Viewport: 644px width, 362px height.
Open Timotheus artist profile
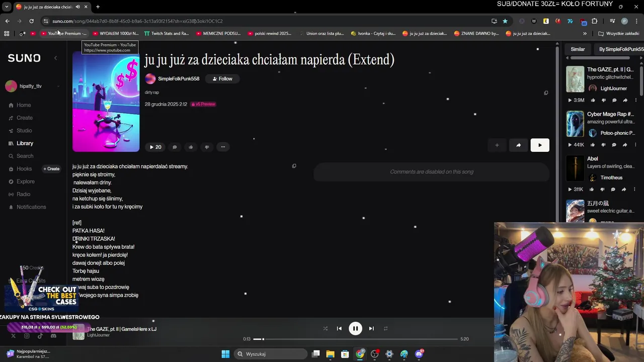coord(611,177)
